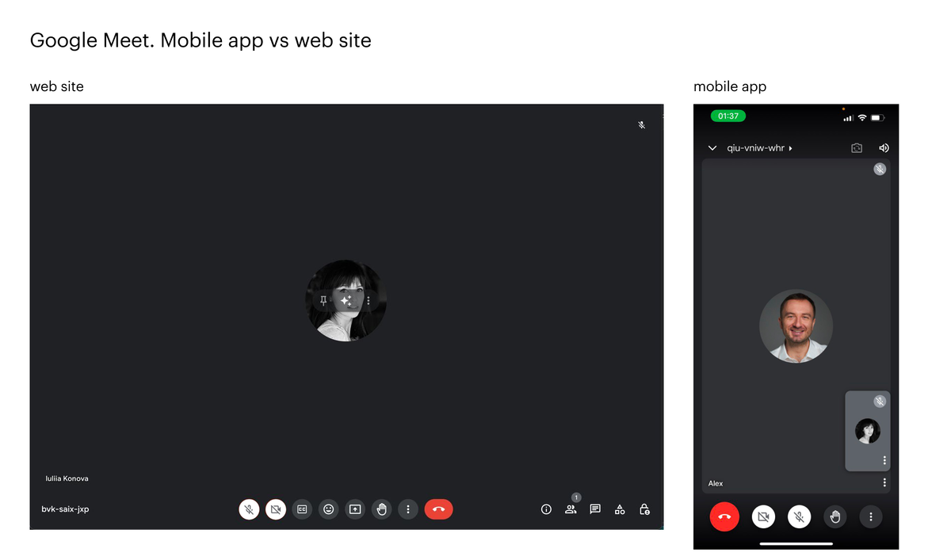Raise hand in web site toolbar

tap(382, 509)
